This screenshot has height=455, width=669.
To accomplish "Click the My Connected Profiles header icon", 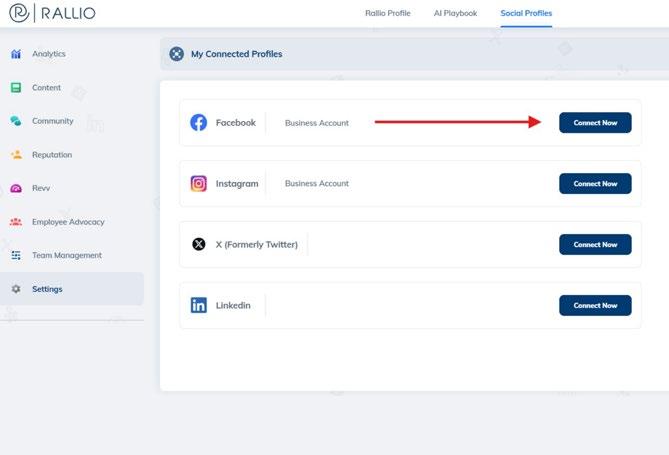I will [x=177, y=54].
